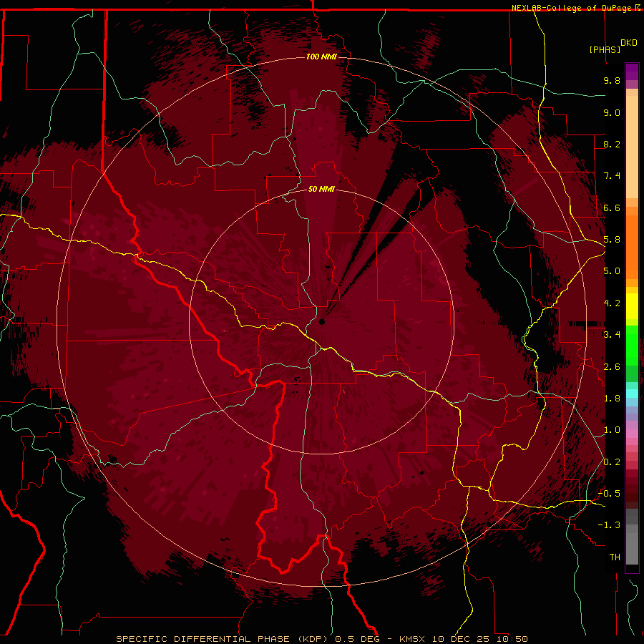Click the DKD legend heading
Viewport: 644px width, 644px height.
(629, 43)
